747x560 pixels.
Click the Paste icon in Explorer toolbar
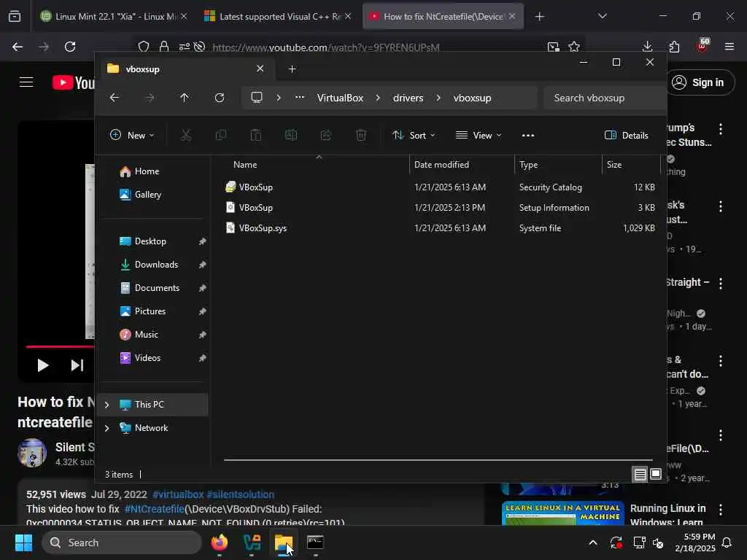tap(256, 135)
